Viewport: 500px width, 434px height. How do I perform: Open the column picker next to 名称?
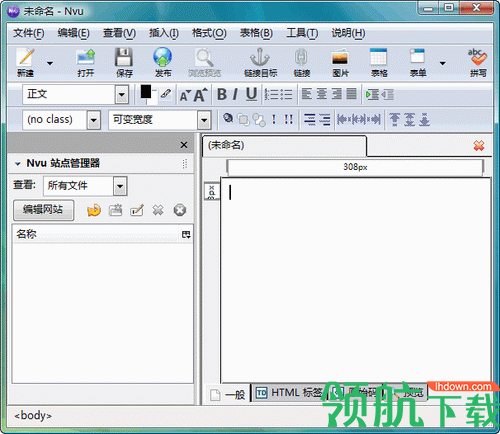pyautogui.click(x=186, y=235)
